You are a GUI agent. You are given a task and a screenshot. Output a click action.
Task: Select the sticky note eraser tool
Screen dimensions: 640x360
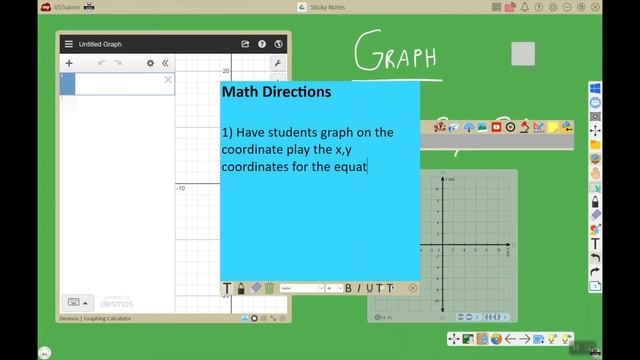pyautogui.click(x=256, y=288)
